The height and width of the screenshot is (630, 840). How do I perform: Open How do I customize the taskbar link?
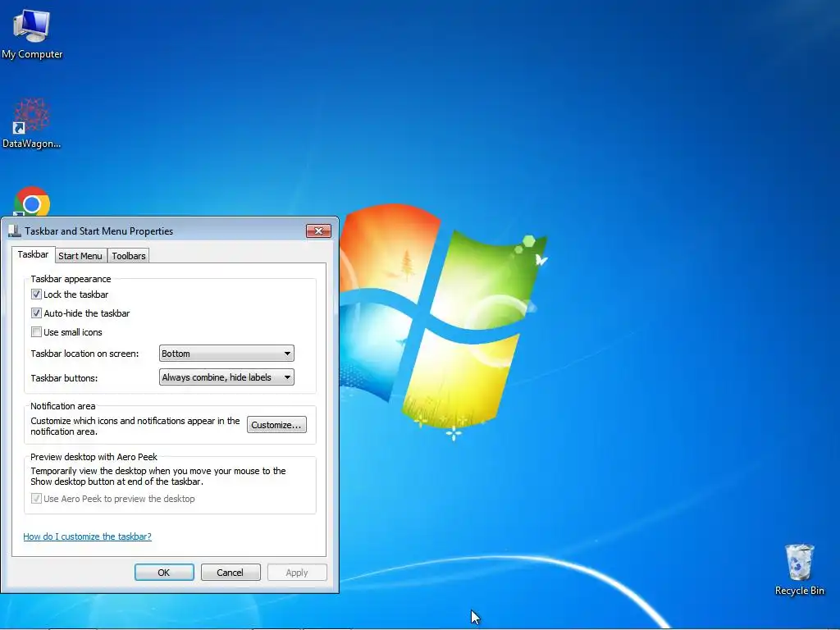87,536
